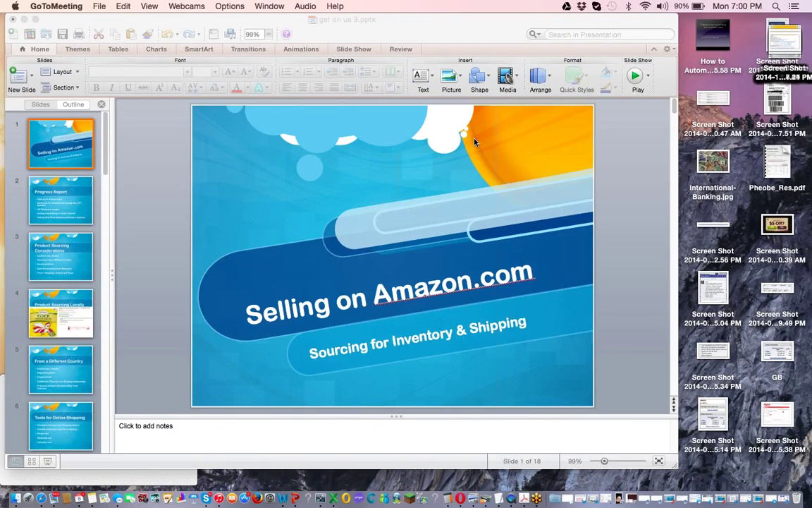This screenshot has height=508, width=812.
Task: Switch to Presenter/Slide Show view button
Action: 48,461
